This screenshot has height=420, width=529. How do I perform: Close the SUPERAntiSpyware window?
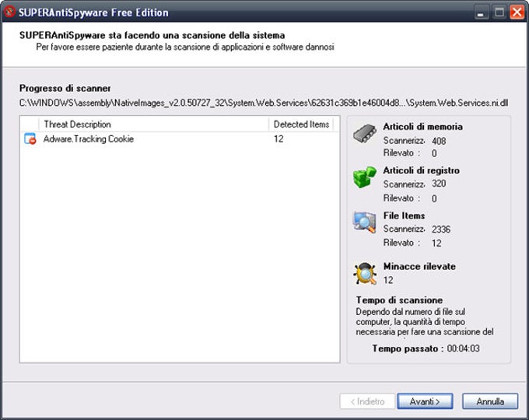coord(517,12)
